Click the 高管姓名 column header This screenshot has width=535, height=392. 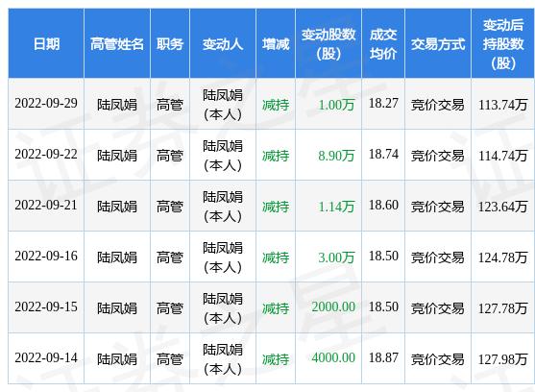coord(116,44)
